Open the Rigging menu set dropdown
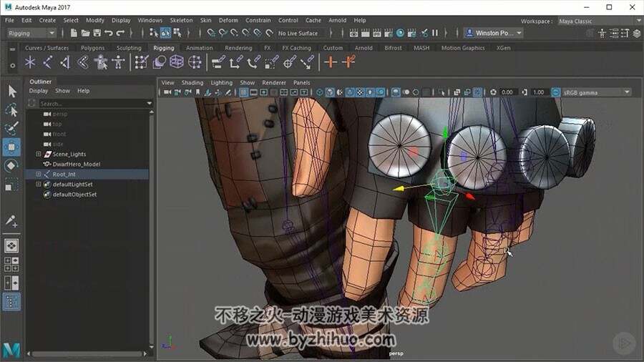Viewport: 644px width, 362px height. click(x=31, y=33)
